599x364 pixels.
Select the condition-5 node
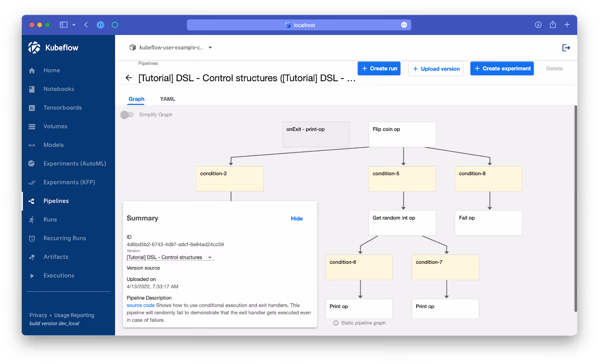[402, 179]
